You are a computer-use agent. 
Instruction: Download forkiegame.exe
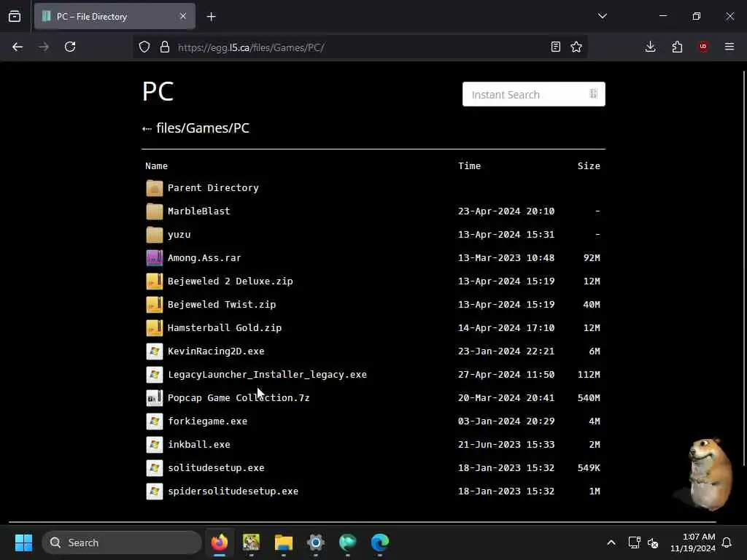(207, 421)
